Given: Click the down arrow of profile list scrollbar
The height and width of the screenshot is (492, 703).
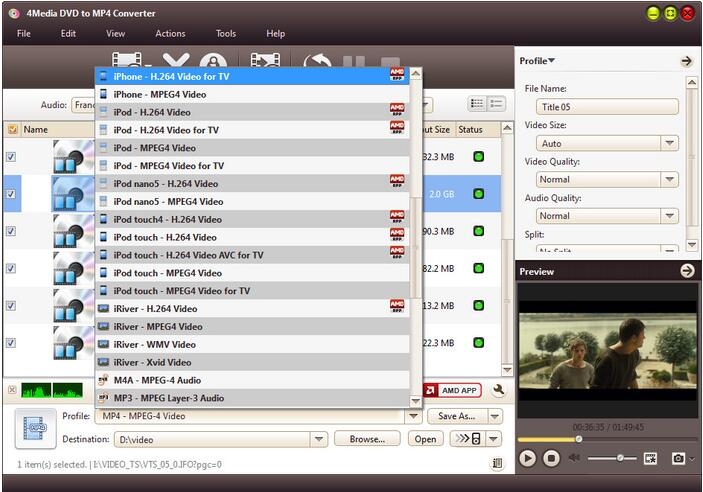Looking at the screenshot, I should point(416,401).
